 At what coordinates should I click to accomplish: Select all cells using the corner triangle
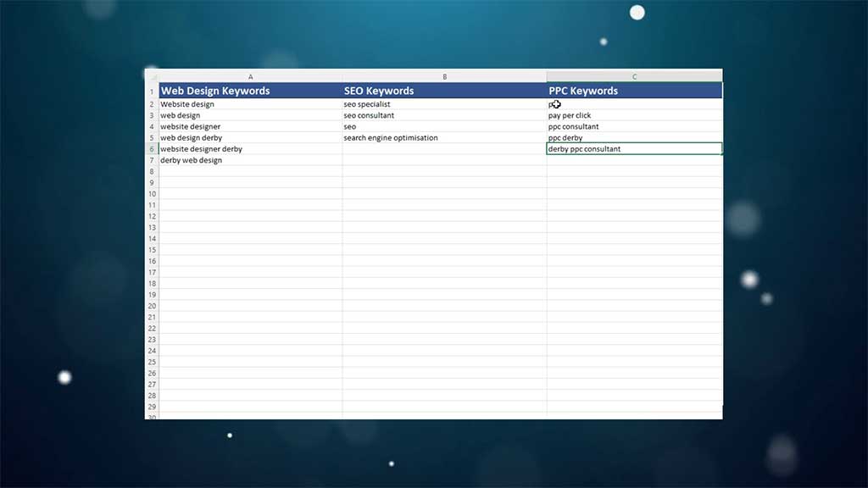[152, 76]
